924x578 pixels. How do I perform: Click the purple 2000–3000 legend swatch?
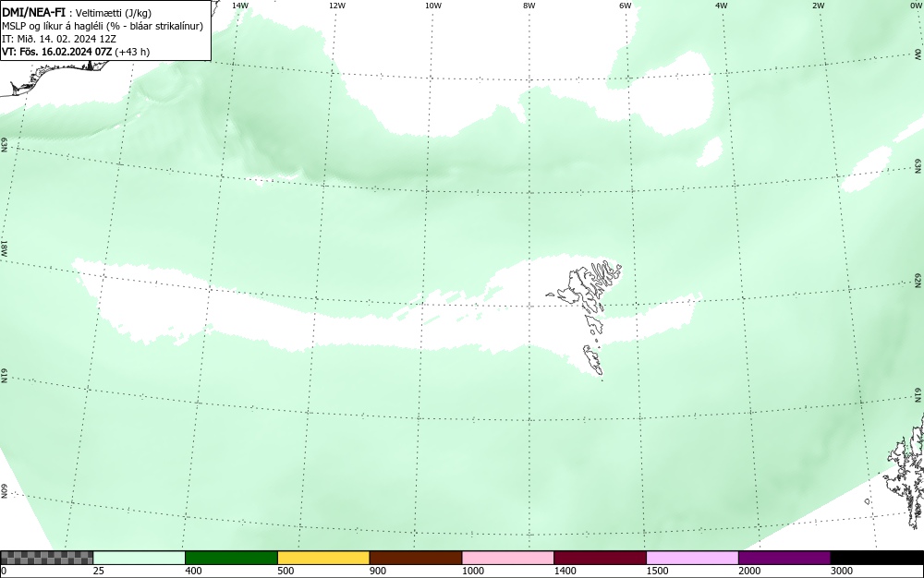coord(784,558)
